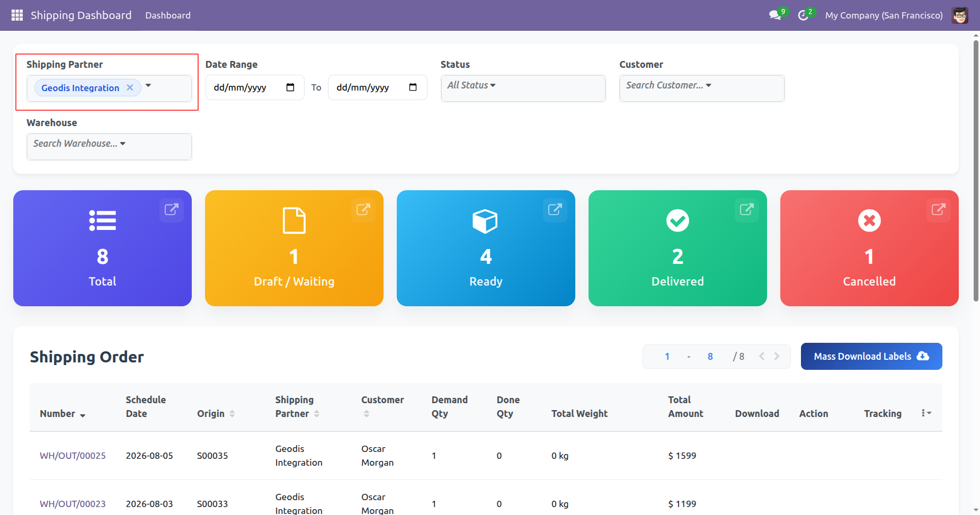The width and height of the screenshot is (980, 515).
Task: Open shipping order WH/OUT/00025
Action: (73, 456)
